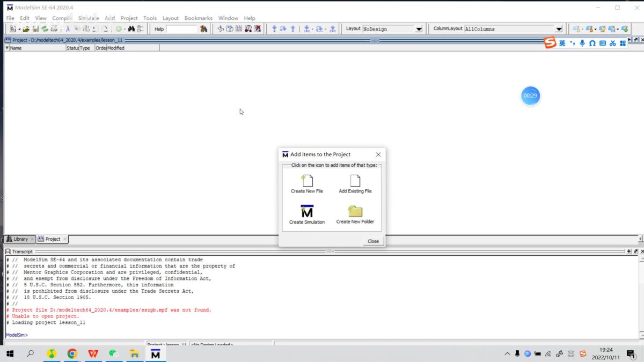
Task: Select the Create Simulation icon
Action: pos(307,211)
